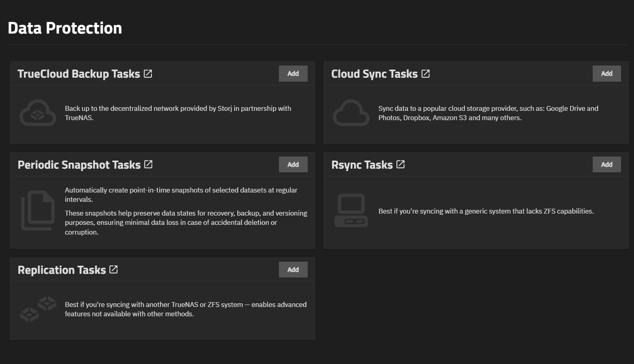Add a TrueCloud Backup task
Image resolution: width=634 pixels, height=364 pixels.
pyautogui.click(x=293, y=74)
